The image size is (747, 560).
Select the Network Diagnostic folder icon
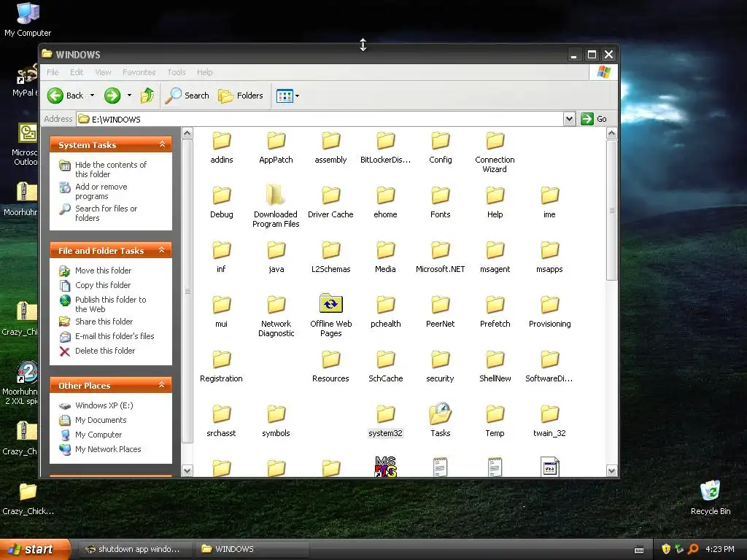[276, 305]
